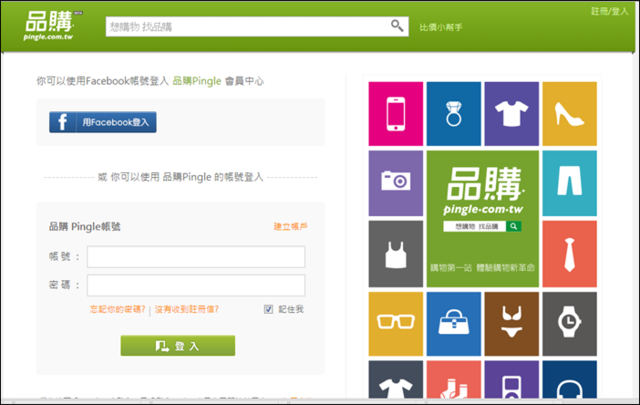Image resolution: width=640 pixels, height=405 pixels.
Task: Click the 品購Pingle green text link
Action: point(197,81)
